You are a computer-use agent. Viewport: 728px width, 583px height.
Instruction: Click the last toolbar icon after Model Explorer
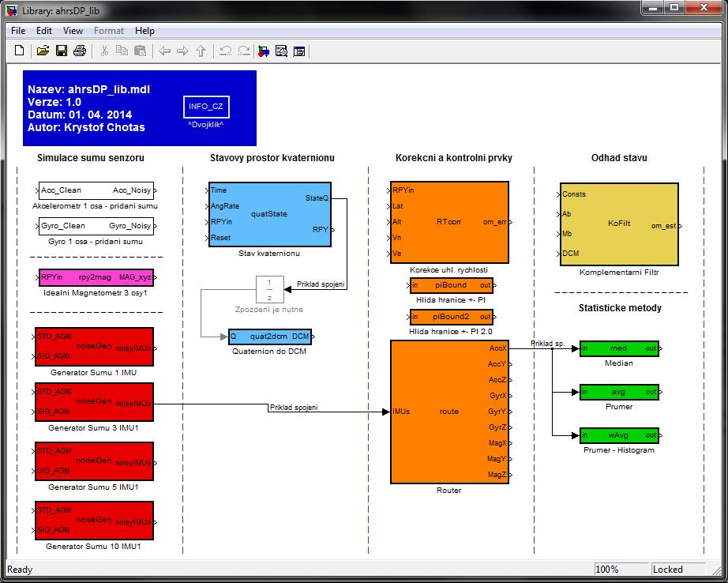point(299,51)
